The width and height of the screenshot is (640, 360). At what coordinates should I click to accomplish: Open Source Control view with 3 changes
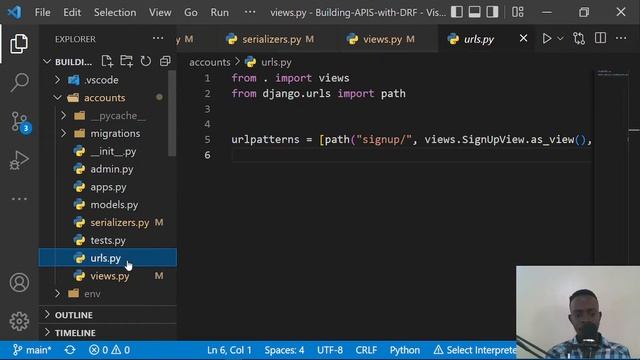coord(19,122)
